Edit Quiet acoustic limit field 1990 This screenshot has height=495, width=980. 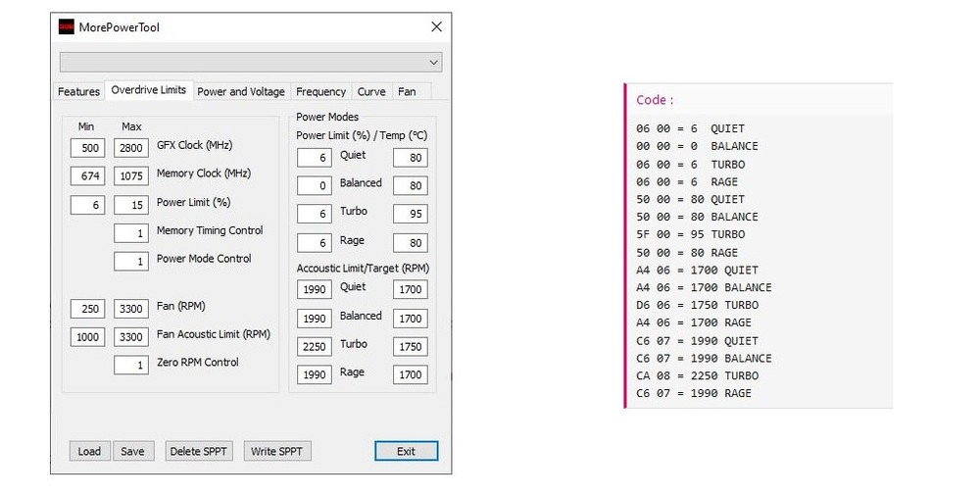click(315, 289)
